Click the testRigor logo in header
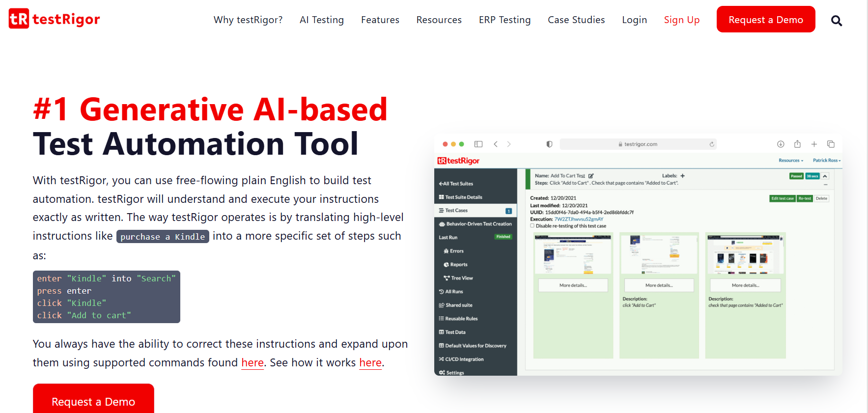This screenshot has width=868, height=413. click(x=55, y=19)
